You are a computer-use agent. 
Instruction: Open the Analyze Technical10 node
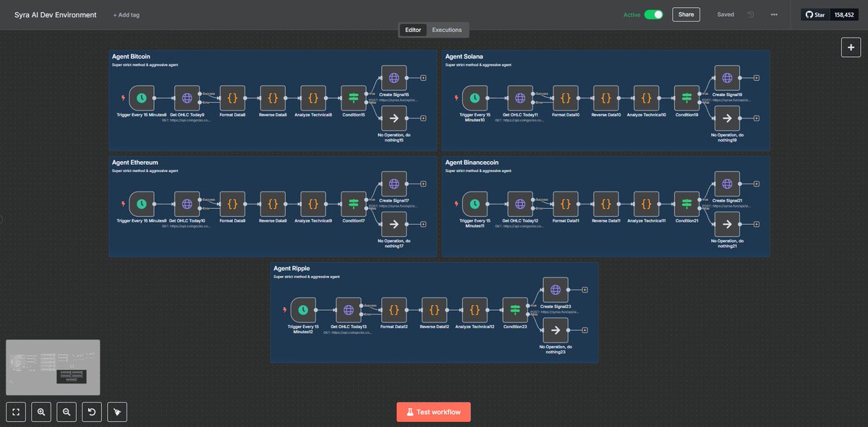pos(647,98)
